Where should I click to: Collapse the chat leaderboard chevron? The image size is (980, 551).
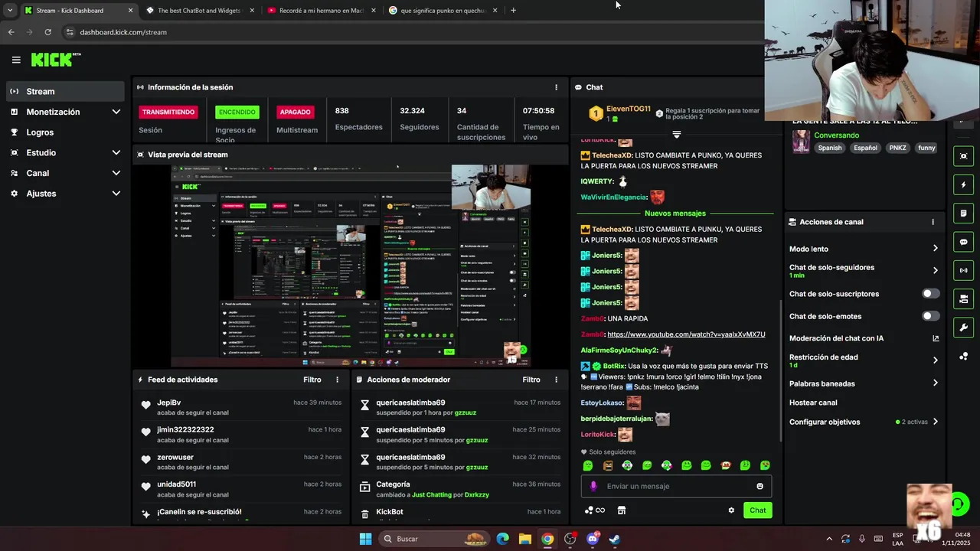click(x=676, y=135)
